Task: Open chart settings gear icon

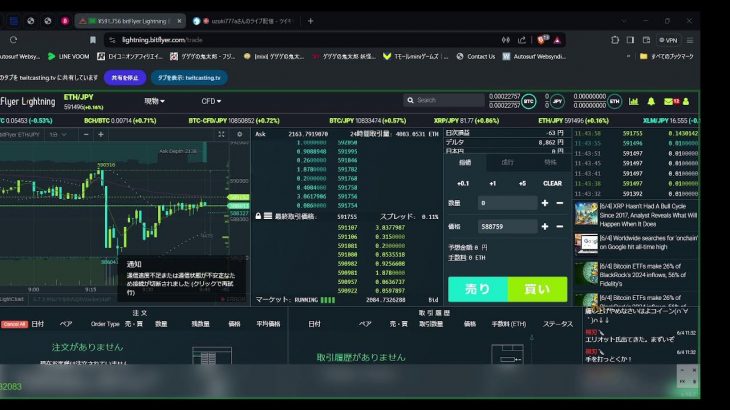Action: (239, 134)
